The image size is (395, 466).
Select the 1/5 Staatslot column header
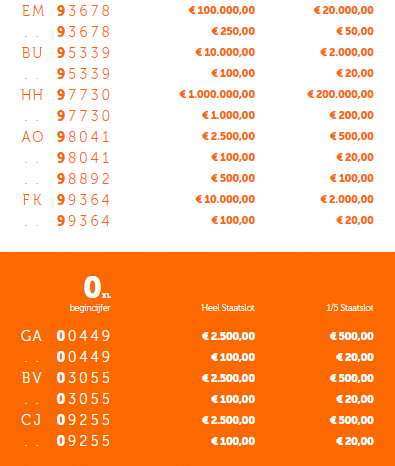click(350, 307)
